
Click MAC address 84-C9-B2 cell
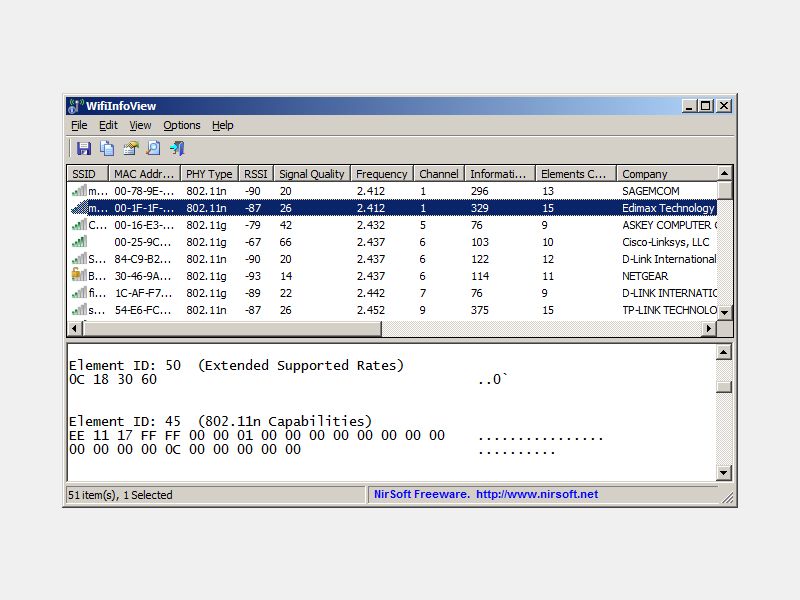click(x=143, y=259)
